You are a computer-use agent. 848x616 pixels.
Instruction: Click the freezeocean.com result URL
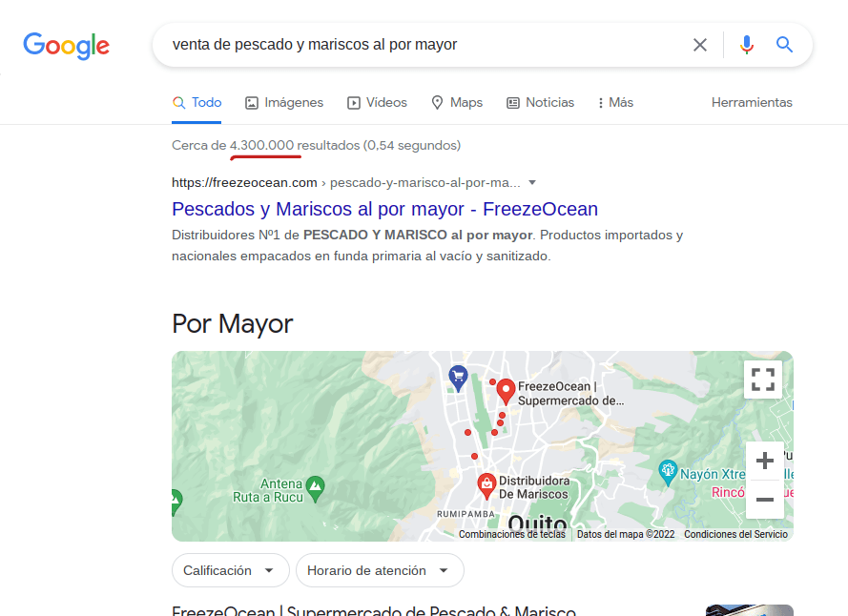click(x=346, y=183)
